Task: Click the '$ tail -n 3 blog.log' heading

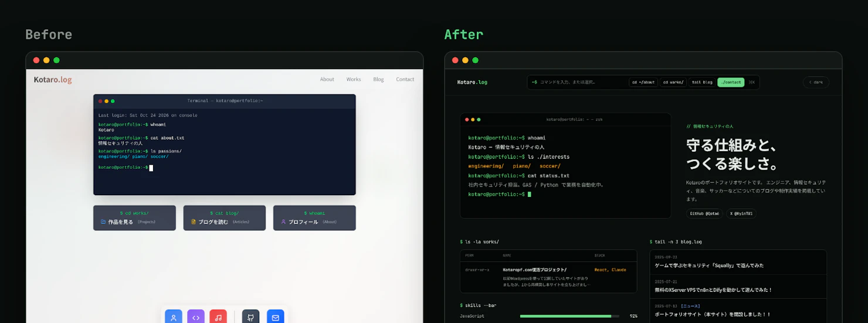Action: tap(676, 242)
